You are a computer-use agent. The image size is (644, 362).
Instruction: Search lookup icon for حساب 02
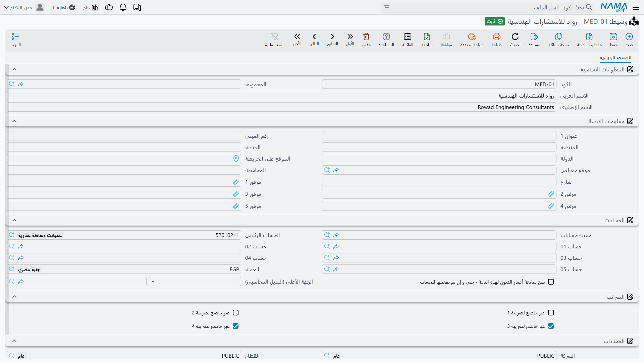12,246
